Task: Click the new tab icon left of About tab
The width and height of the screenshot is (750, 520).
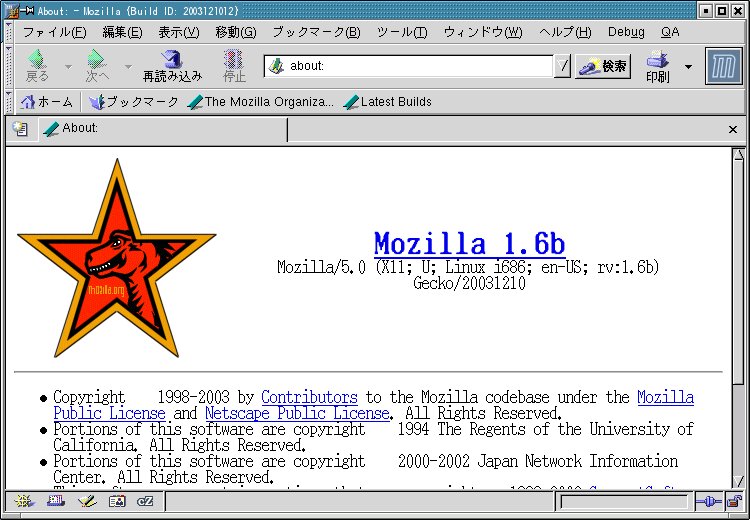Action: pos(20,129)
